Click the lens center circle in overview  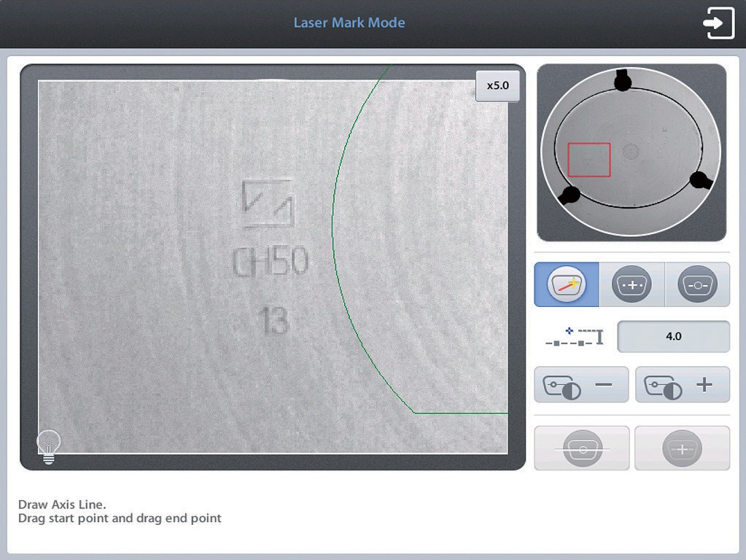coord(630,151)
